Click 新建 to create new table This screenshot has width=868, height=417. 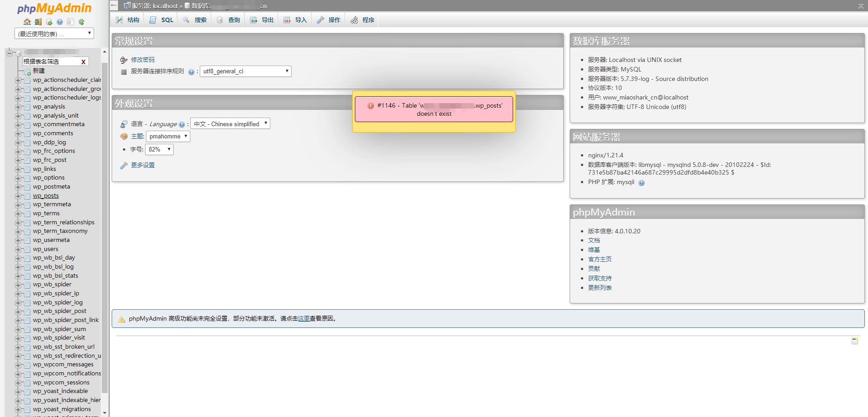[39, 71]
